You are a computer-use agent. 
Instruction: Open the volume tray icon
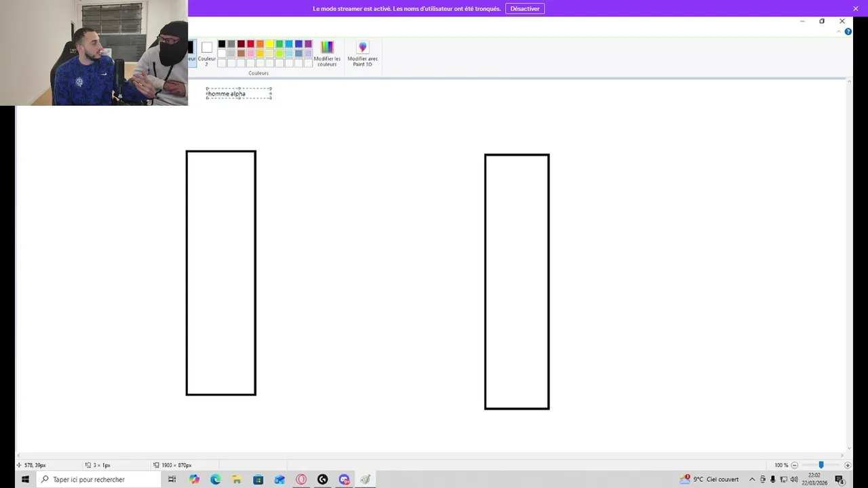[793, 479]
